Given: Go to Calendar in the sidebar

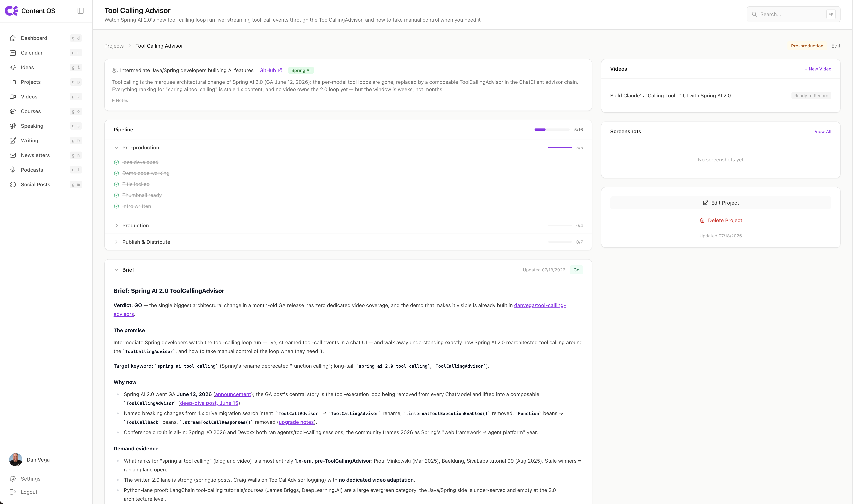Looking at the screenshot, I should tap(46, 53).
